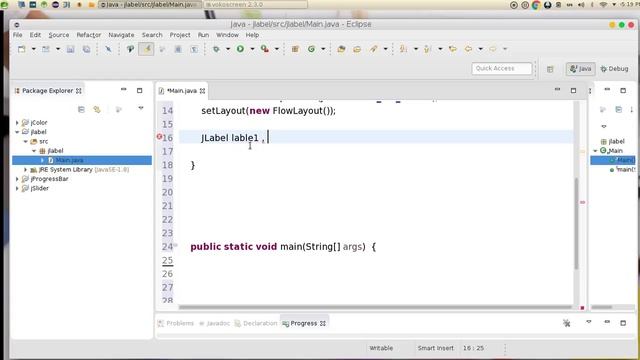
Task: Toggle code folding on line 24
Action: tap(176, 245)
